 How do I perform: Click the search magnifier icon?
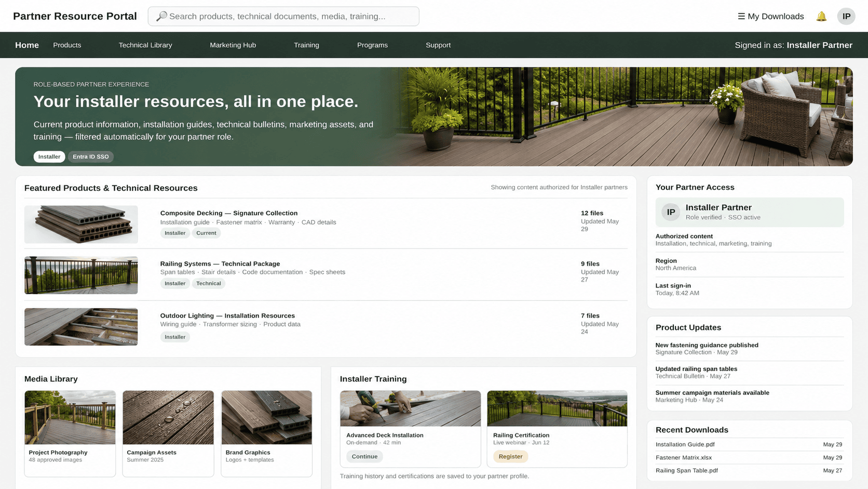(x=161, y=16)
